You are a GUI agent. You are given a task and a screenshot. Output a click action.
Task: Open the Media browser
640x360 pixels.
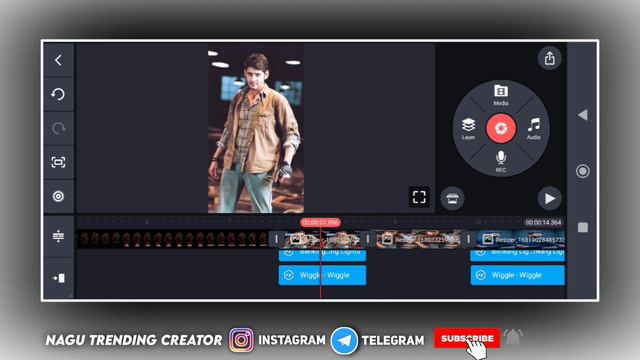(x=501, y=95)
